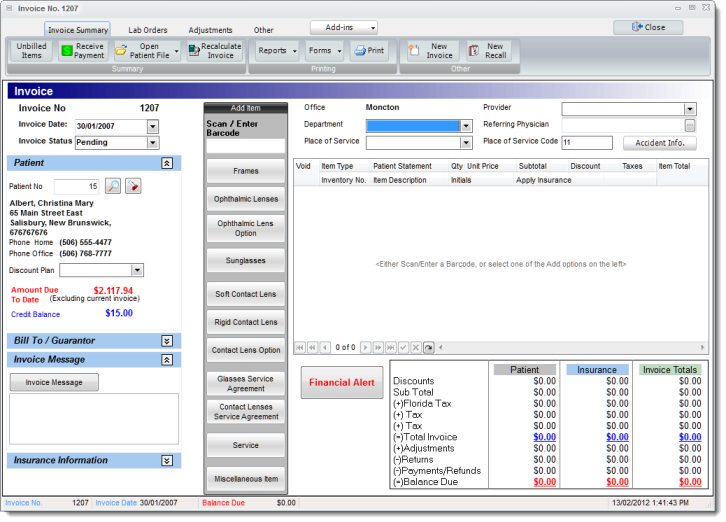Collapse the Patient section
Viewport: 726px width, 522px height.
point(167,163)
